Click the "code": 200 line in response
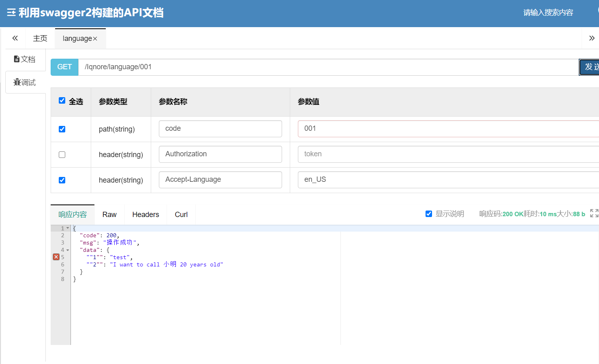This screenshot has width=599, height=364. tap(99, 235)
